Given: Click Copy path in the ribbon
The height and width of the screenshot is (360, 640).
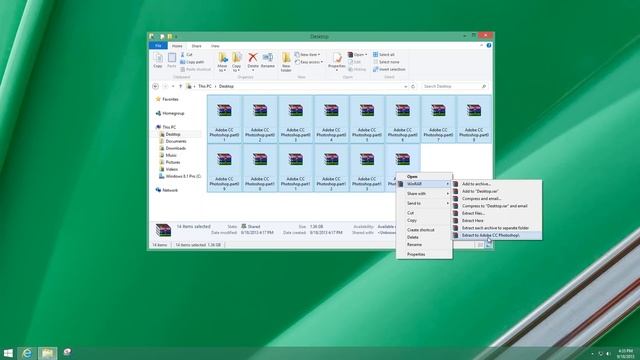Looking at the screenshot, I should click(192, 62).
